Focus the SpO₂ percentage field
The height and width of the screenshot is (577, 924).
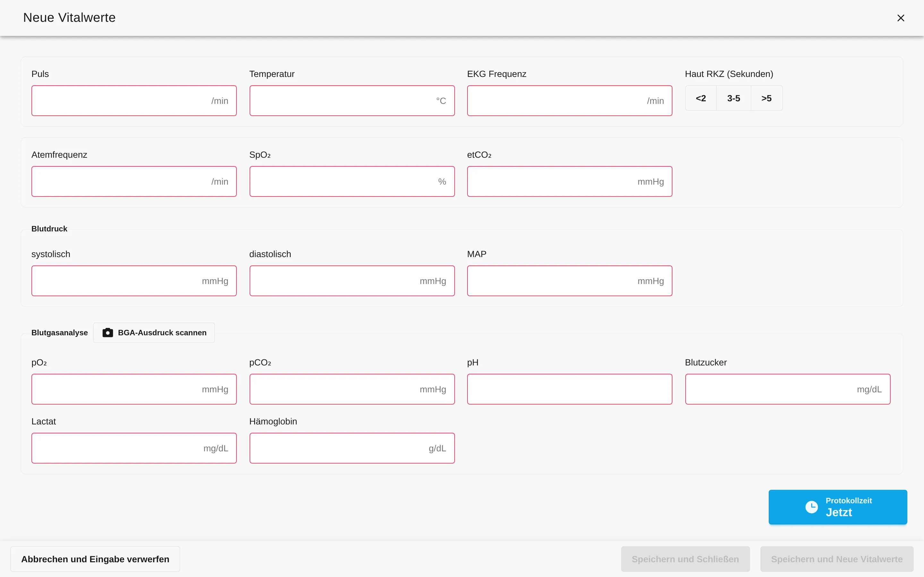pyautogui.click(x=352, y=181)
